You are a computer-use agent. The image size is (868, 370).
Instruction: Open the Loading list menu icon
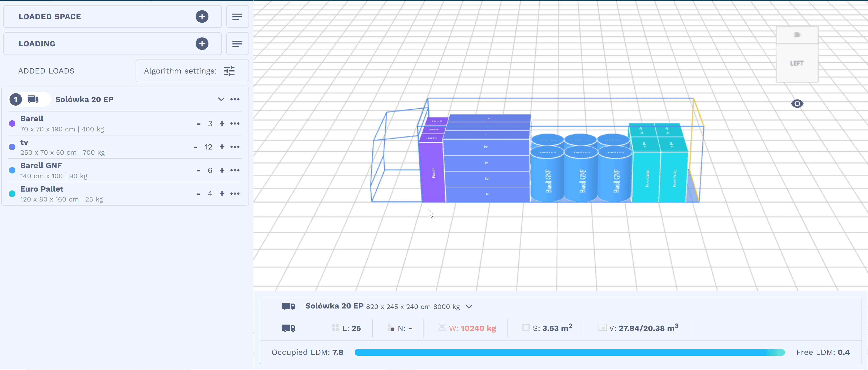click(x=237, y=44)
